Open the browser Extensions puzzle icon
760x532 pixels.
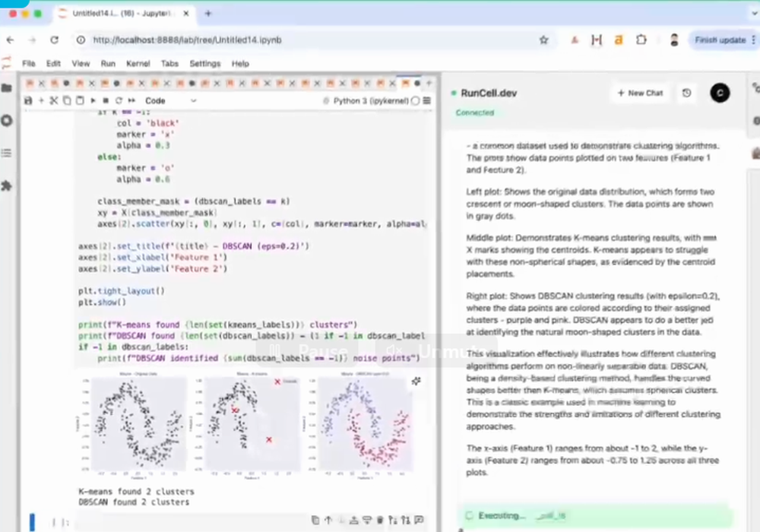(641, 40)
